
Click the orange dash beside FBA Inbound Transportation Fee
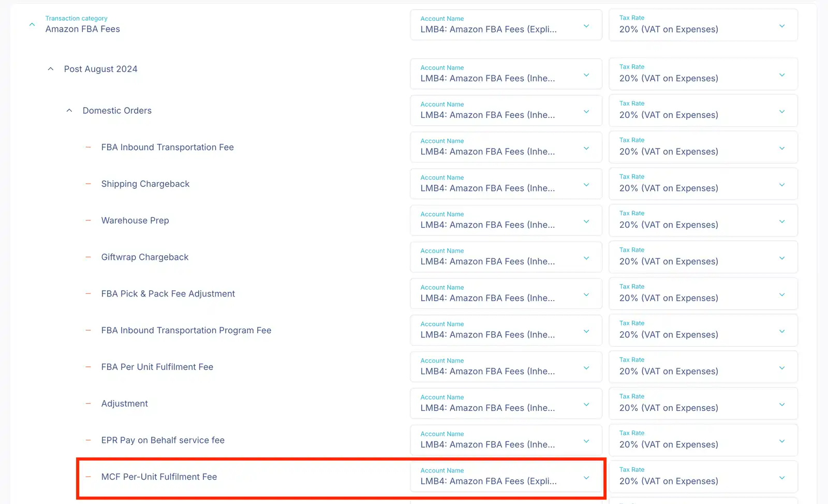point(88,147)
